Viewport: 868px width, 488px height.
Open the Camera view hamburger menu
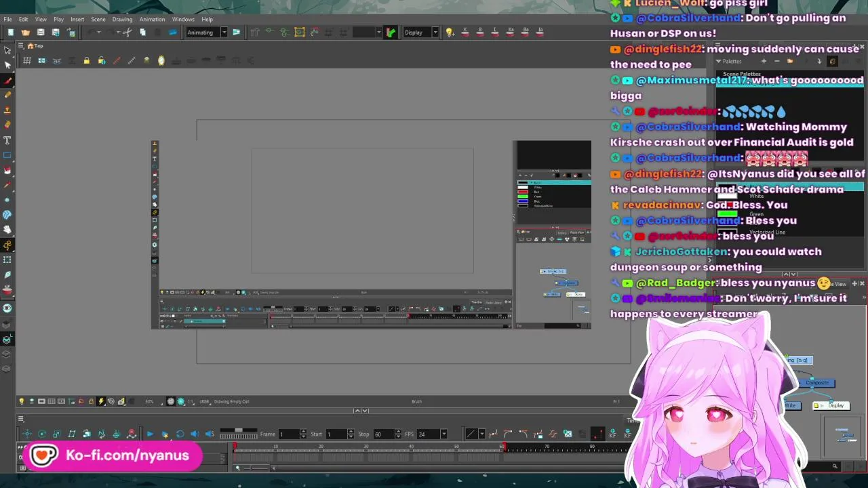[21, 46]
